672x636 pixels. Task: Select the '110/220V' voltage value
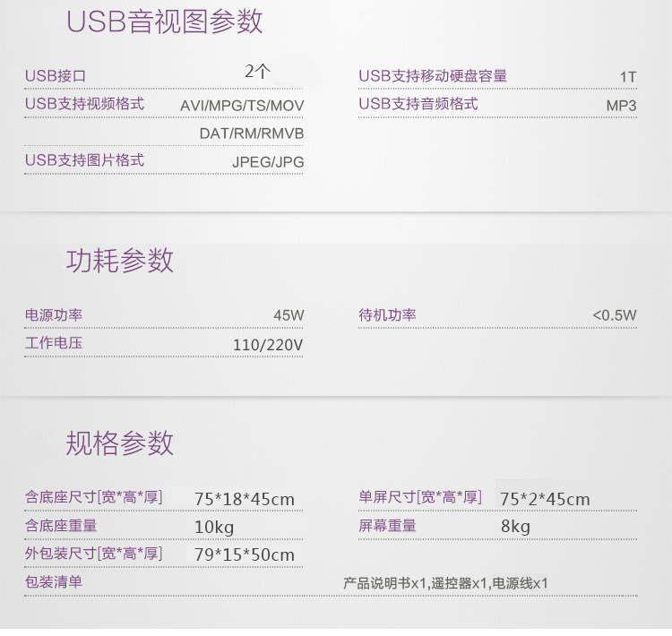pos(268,345)
